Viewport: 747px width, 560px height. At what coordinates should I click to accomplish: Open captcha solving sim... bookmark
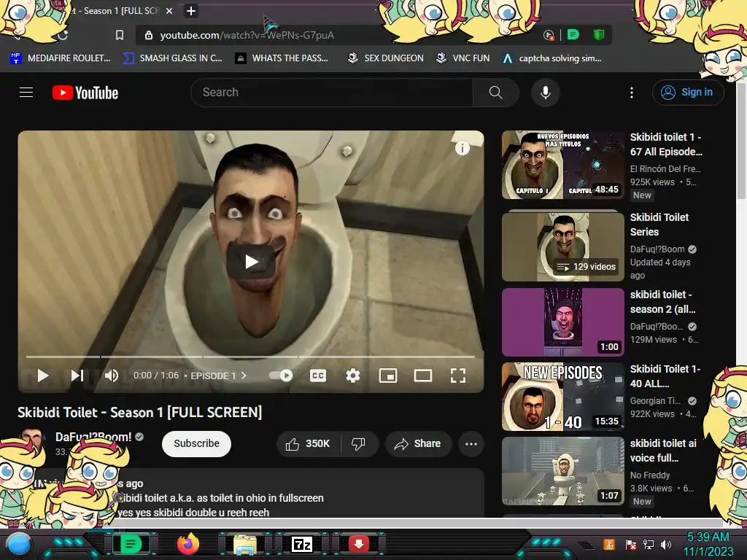tap(552, 58)
